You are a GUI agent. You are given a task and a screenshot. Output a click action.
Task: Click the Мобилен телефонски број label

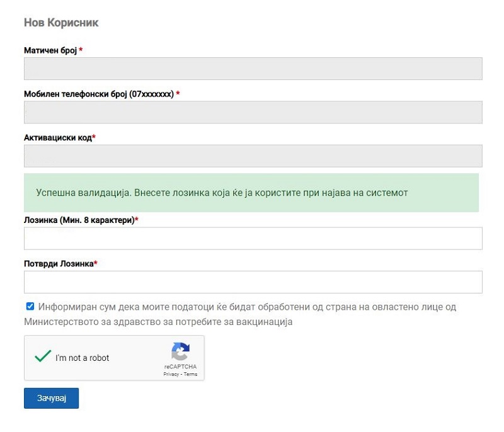pyautogui.click(x=98, y=94)
